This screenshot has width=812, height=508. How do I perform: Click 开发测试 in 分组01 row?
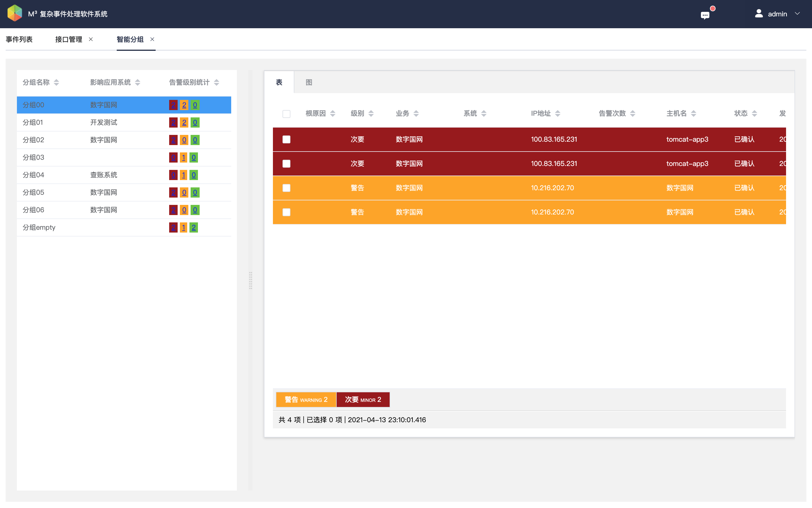tap(104, 122)
